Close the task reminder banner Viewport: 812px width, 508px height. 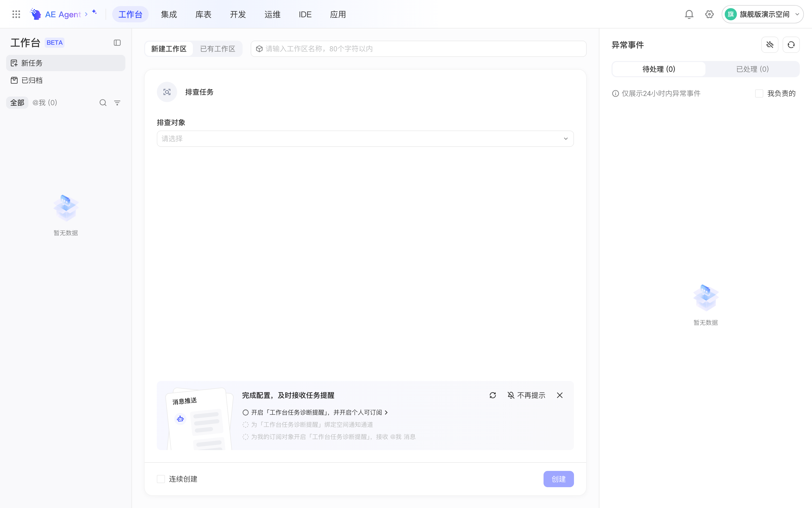tap(560, 395)
